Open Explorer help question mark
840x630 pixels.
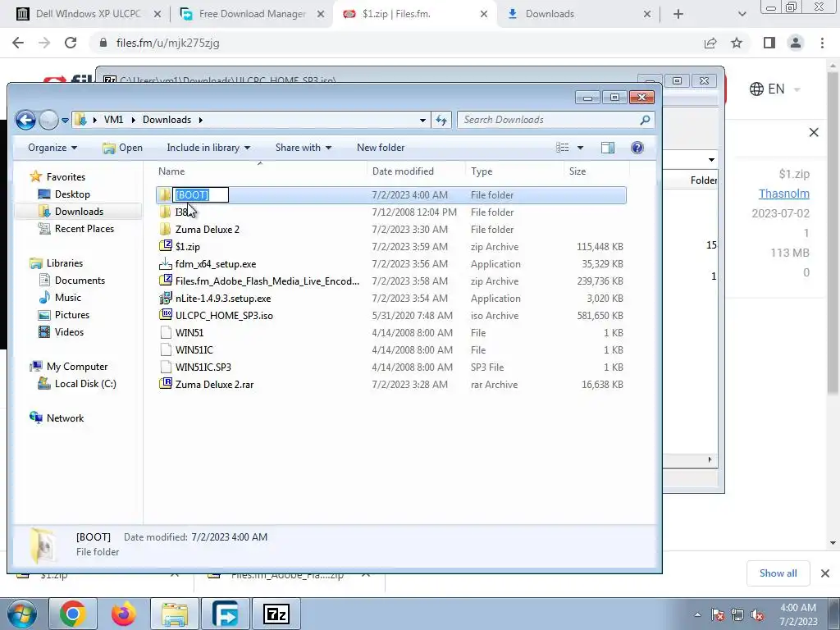point(637,148)
